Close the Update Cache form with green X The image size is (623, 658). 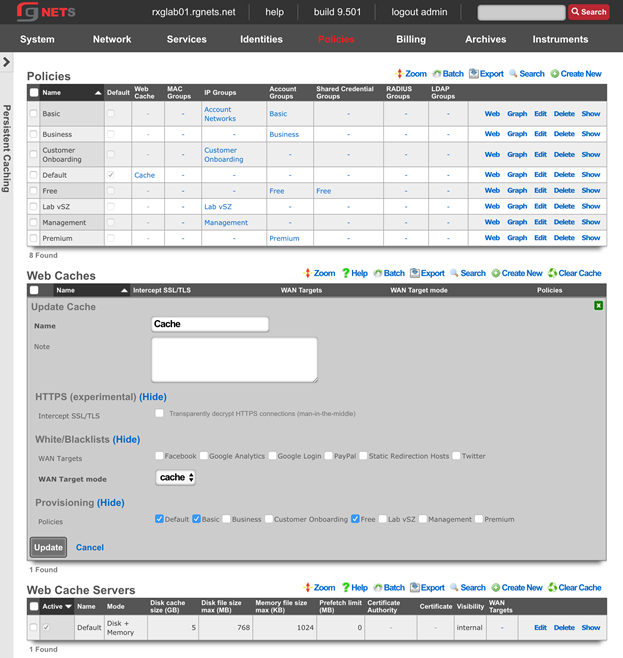[598, 305]
